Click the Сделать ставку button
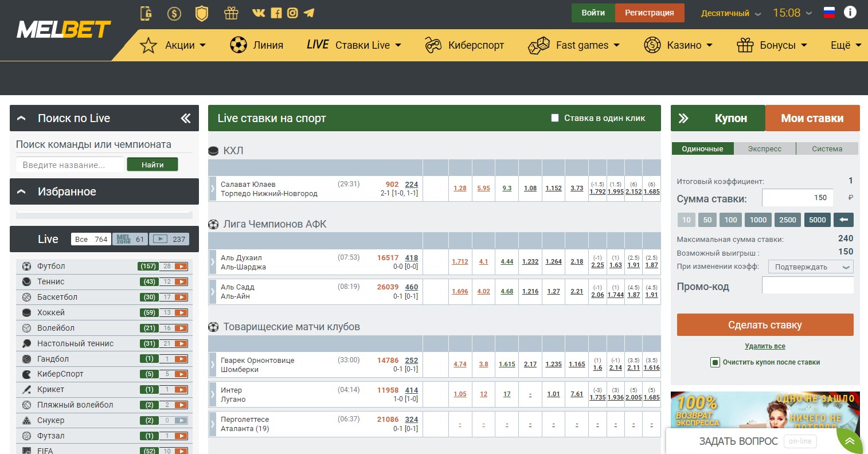This screenshot has width=868, height=454. pyautogui.click(x=765, y=325)
